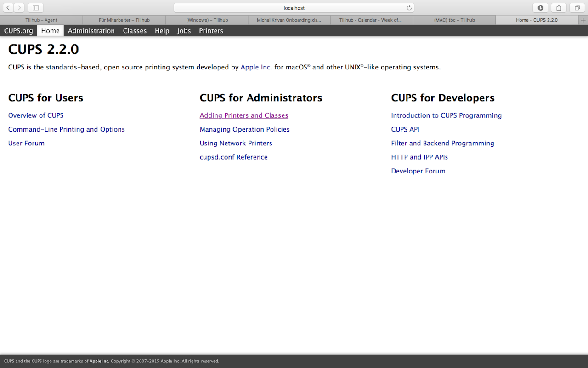Reload the localhost page

pos(409,8)
